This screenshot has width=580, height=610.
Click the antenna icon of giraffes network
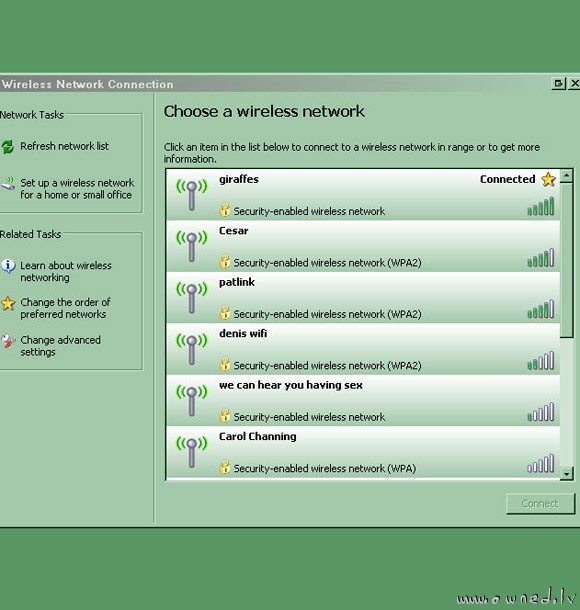191,195
